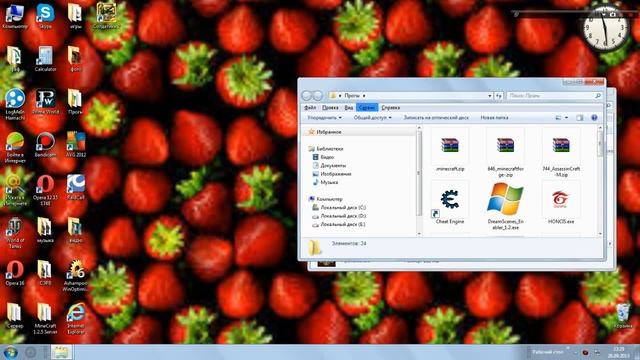This screenshot has height=360, width=640.
Task: Open the Справка menu
Action: pos(391,107)
